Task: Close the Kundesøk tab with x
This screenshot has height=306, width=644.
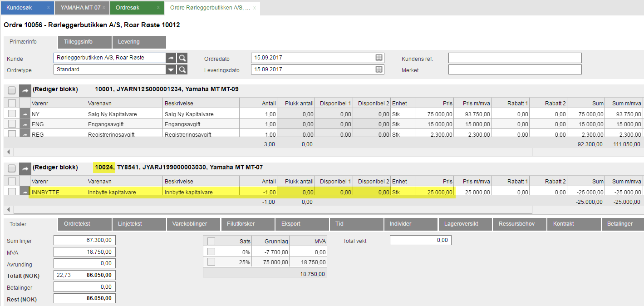Action: [48, 8]
